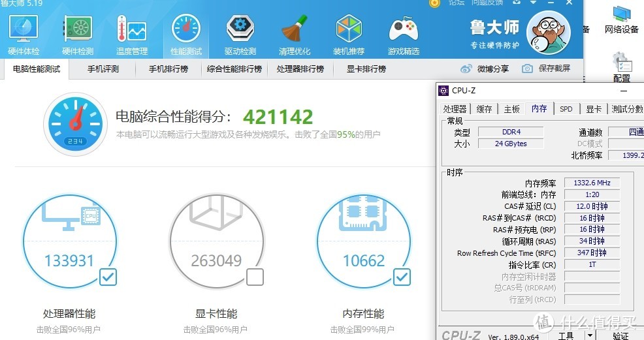Open the 硬件体检 hardware checkup icon
The height and width of the screenshot is (340, 644).
click(x=24, y=35)
